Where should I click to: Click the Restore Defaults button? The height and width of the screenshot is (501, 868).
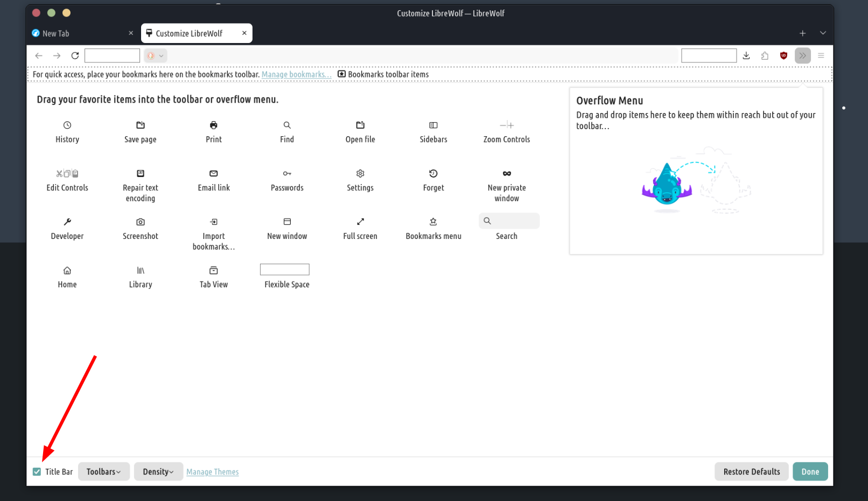tap(751, 472)
